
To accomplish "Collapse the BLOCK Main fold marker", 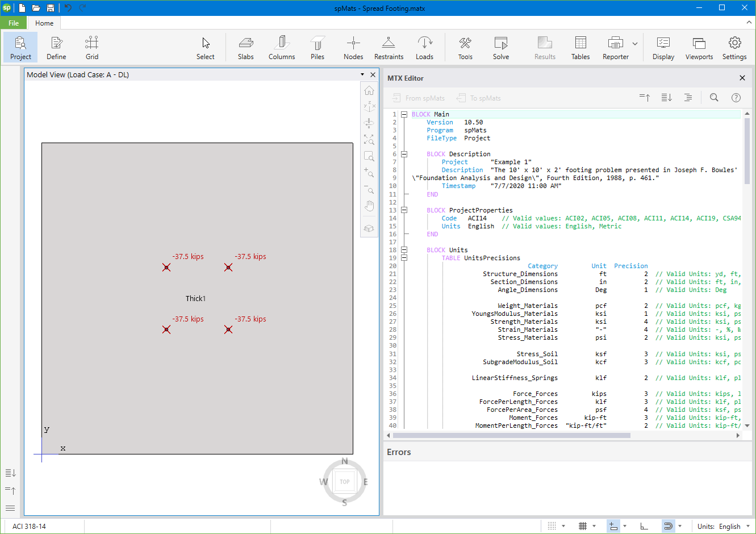I will click(x=404, y=114).
